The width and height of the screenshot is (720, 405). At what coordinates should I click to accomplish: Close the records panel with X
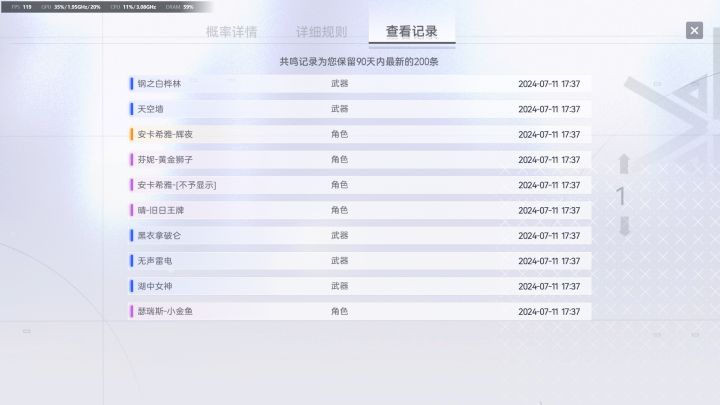click(694, 30)
